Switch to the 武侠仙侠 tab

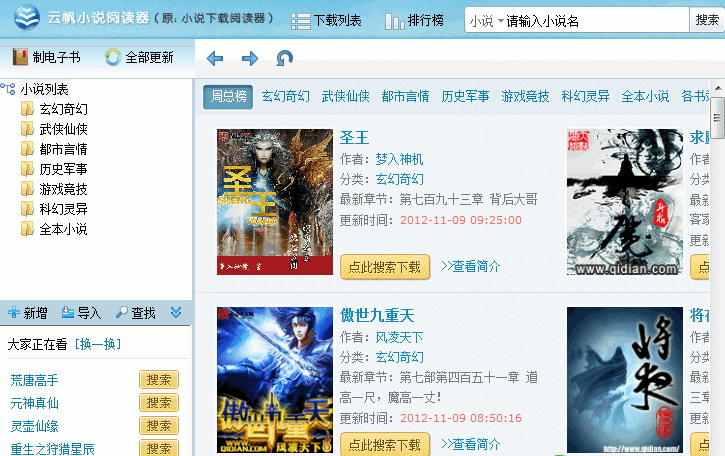point(345,96)
